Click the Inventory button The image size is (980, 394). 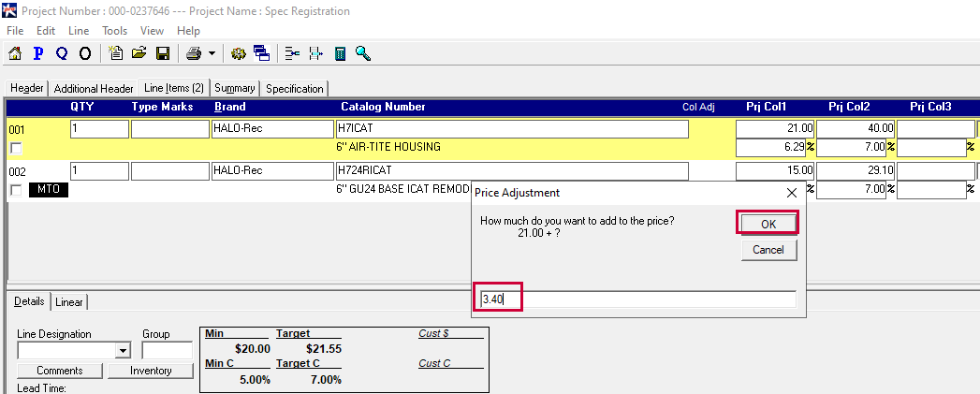(151, 371)
